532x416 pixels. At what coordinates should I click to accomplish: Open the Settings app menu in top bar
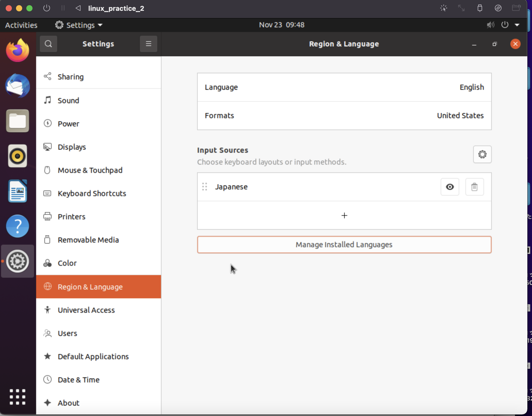point(79,25)
